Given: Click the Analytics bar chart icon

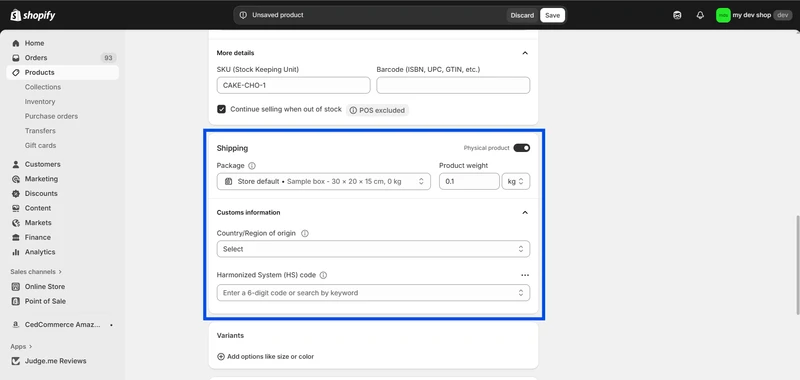Looking at the screenshot, I should pos(16,252).
